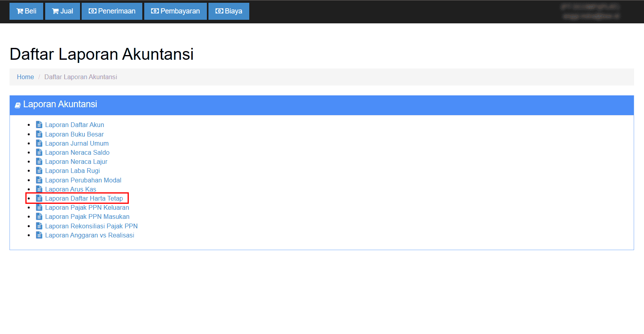The width and height of the screenshot is (644, 334).
Task: Click the document icon beside Laporan Daftar Akun
Action: (x=39, y=125)
